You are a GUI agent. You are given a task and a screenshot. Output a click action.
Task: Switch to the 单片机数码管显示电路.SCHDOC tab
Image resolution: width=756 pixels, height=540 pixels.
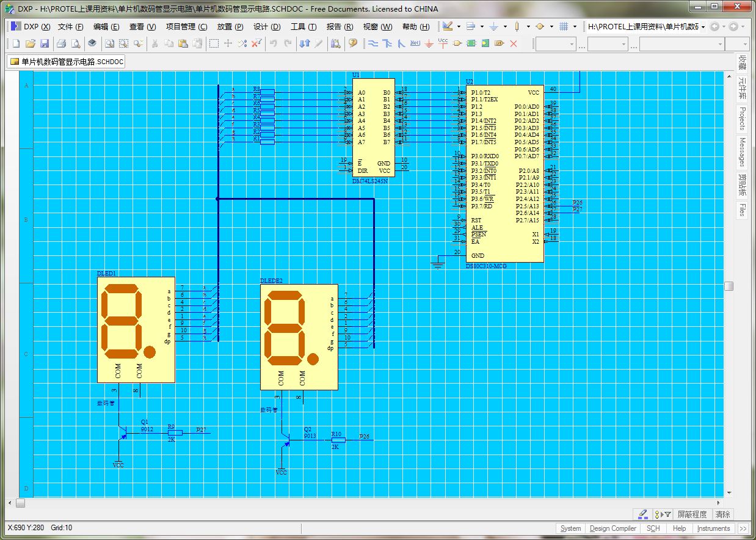click(67, 62)
